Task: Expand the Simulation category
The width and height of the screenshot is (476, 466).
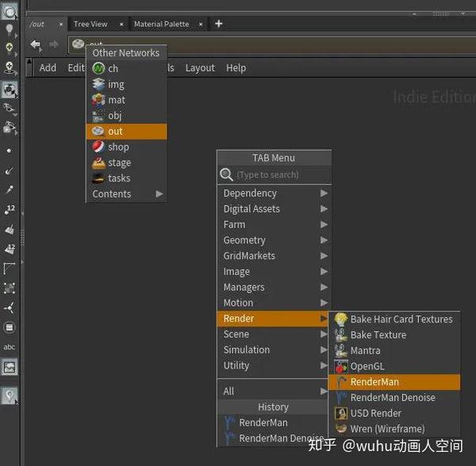Action: pos(273,349)
